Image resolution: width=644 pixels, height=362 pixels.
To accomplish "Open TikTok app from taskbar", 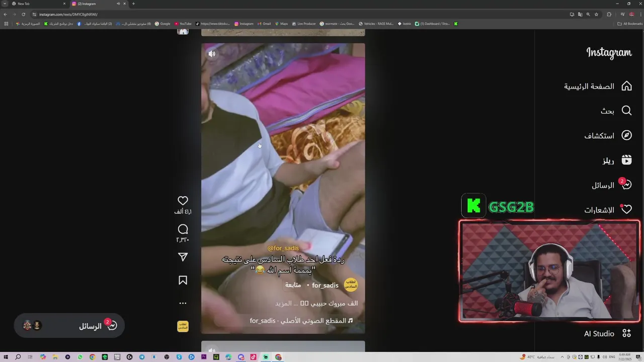I will (253, 357).
